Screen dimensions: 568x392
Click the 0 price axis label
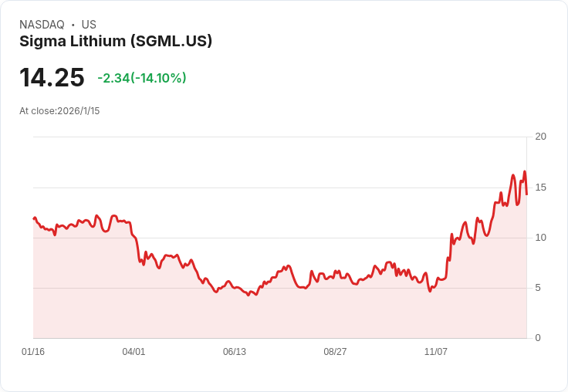click(x=538, y=338)
